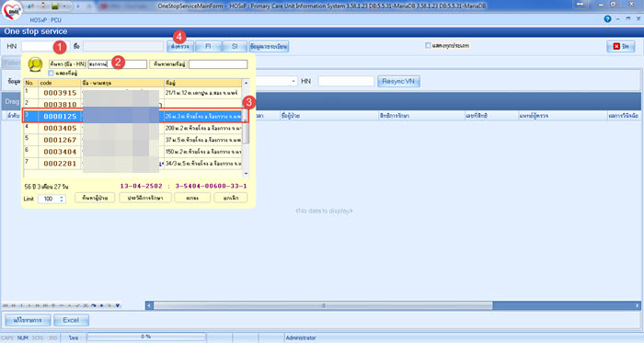This screenshot has width=644, height=343.
Task: Click the first-record navigator icon at bottom left
Action: pos(6,305)
